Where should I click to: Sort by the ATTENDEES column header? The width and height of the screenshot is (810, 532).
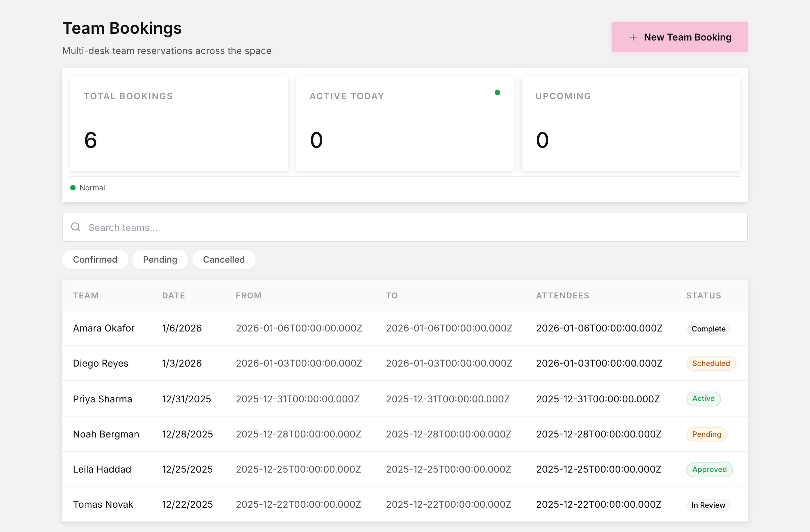point(563,296)
